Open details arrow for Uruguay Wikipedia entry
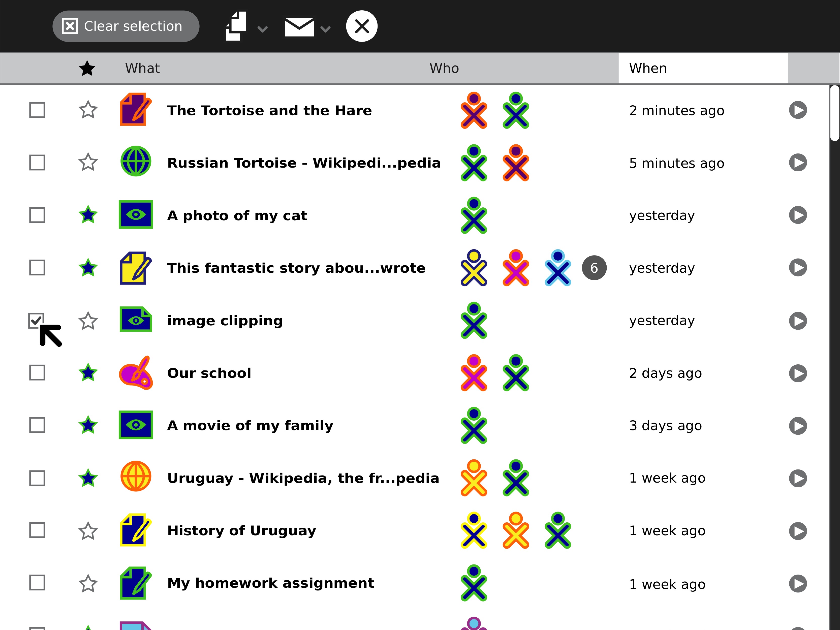The image size is (840, 630). point(798,478)
